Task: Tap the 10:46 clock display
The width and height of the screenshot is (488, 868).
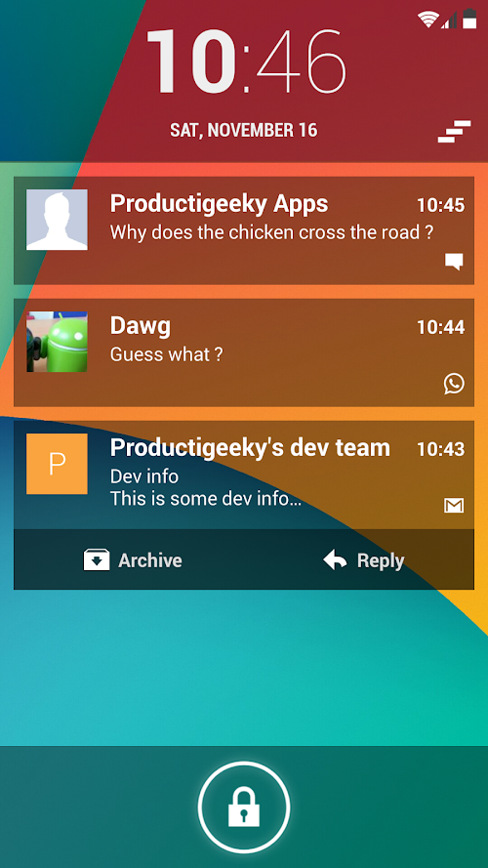Action: pyautogui.click(x=246, y=62)
